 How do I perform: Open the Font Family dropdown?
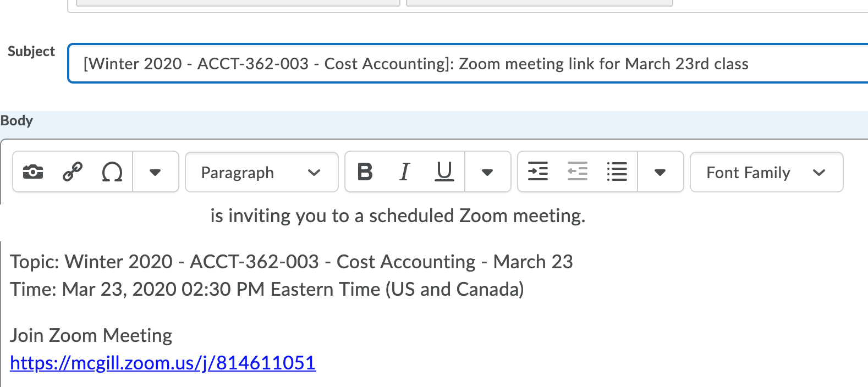click(x=766, y=172)
